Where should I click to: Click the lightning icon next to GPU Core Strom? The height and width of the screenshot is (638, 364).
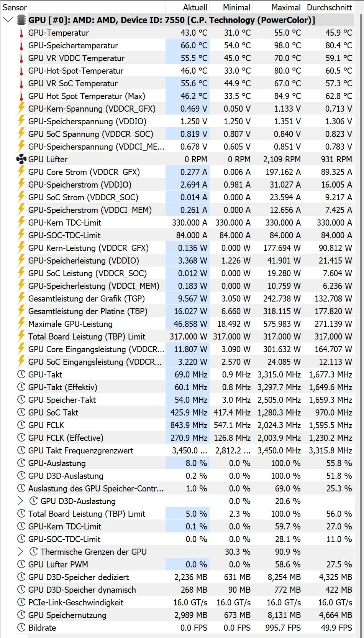pyautogui.click(x=21, y=172)
